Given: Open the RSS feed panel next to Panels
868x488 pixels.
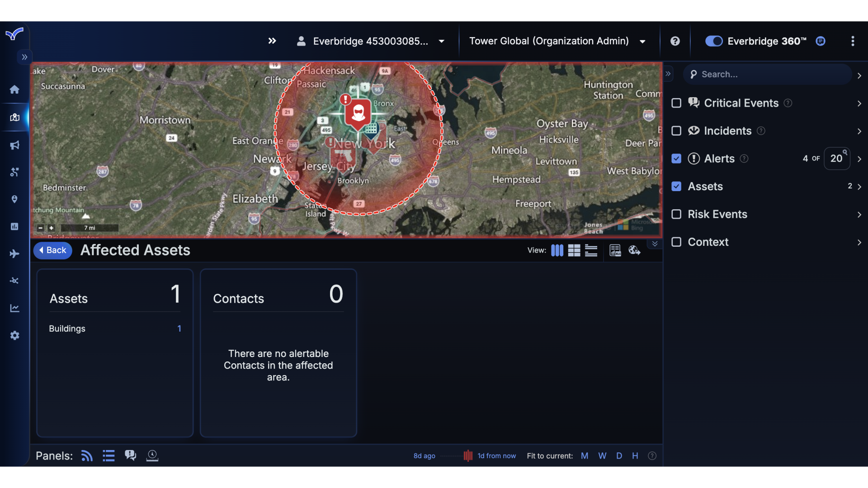Looking at the screenshot, I should click(x=86, y=455).
